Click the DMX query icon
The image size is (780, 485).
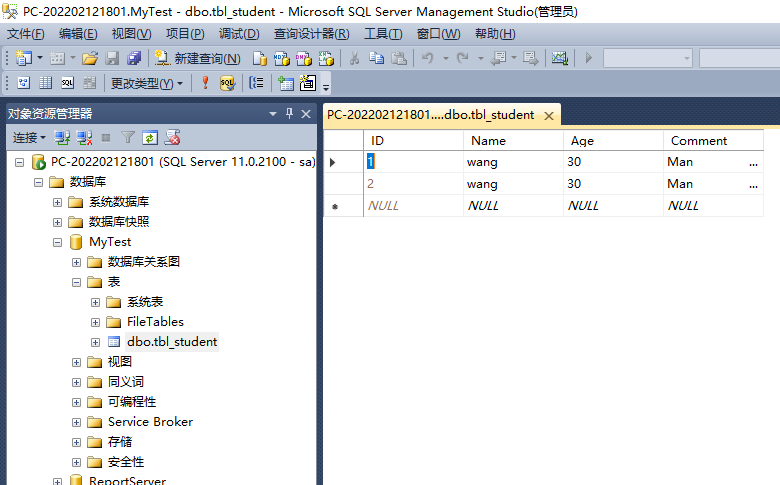(x=303, y=59)
